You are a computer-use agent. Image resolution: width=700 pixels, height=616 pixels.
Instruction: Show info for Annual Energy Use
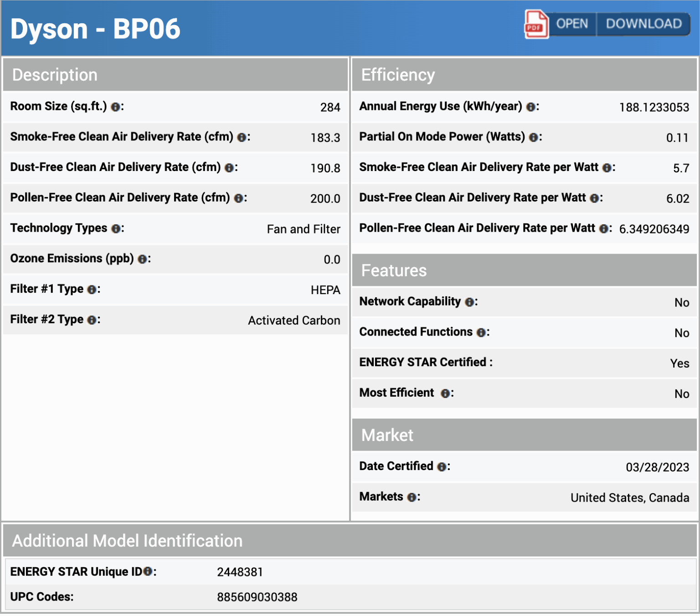pyautogui.click(x=531, y=107)
